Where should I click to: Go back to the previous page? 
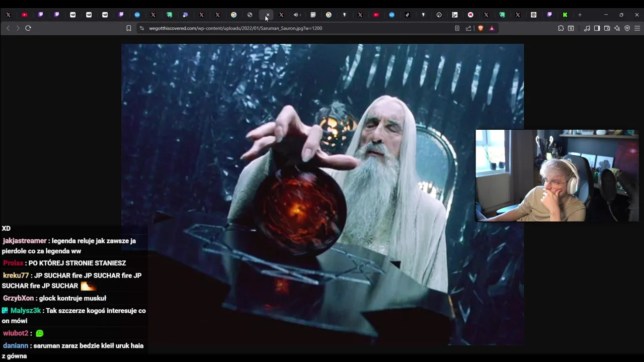(8, 28)
